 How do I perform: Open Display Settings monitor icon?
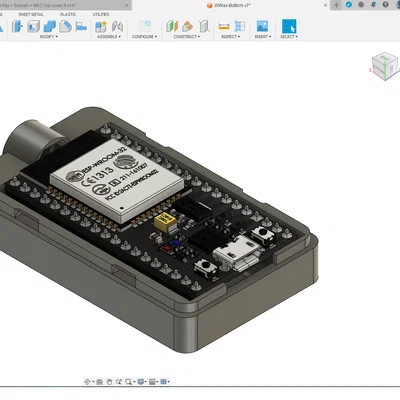[x=140, y=382]
